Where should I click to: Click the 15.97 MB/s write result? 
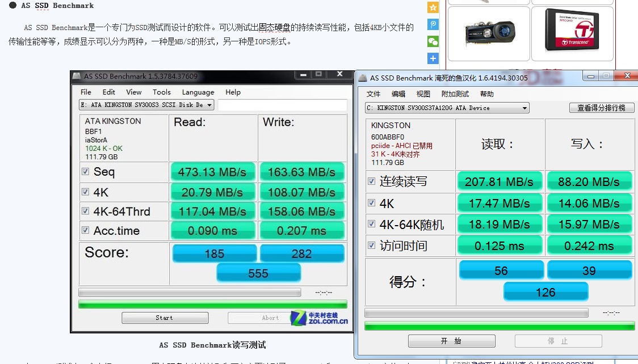(589, 225)
